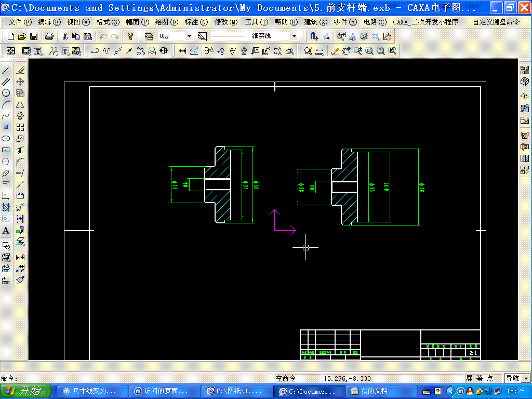Click the Display All zoom icon
532x399 pixels.
coord(381,51)
